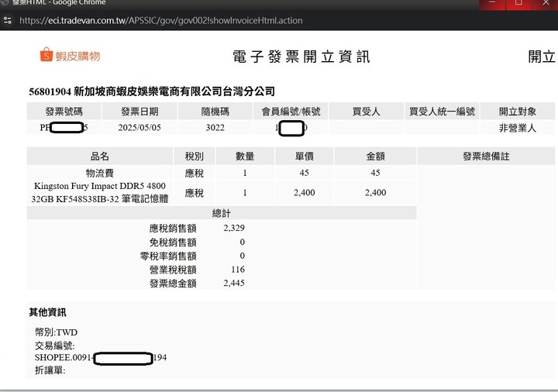The image size is (558, 392).
Task: Click the Kingston Fury Impact DDR5 item name
Action: coord(100,192)
